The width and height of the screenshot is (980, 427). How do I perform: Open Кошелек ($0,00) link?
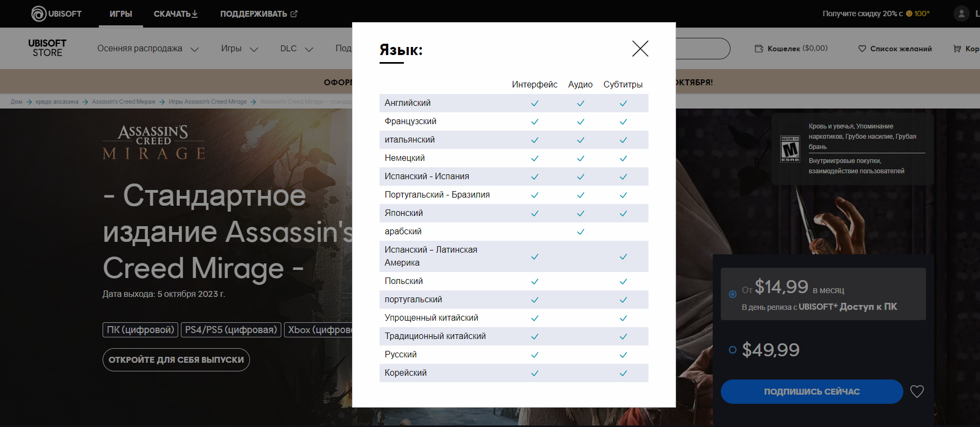click(x=791, y=49)
